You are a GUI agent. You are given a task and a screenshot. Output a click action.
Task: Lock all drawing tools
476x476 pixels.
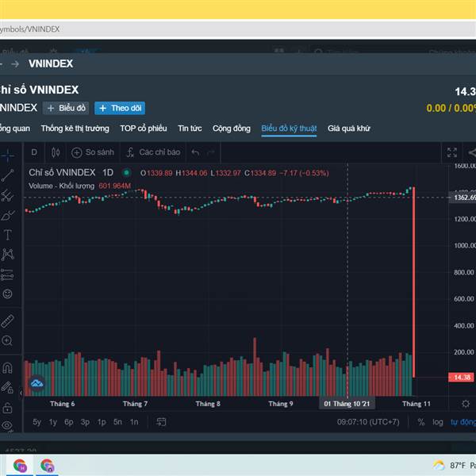pos(7,408)
